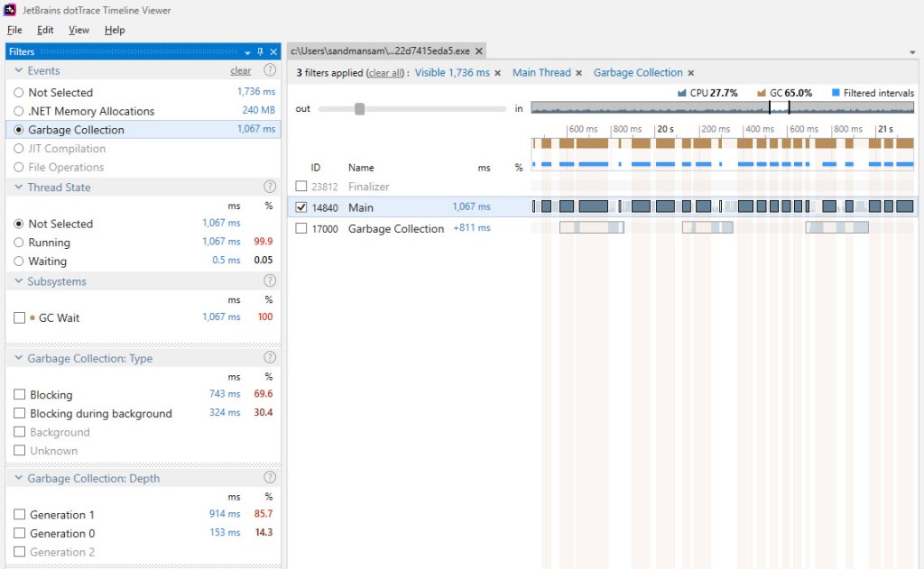Tick the Garbage Collection thread checkbox
The width and height of the screenshot is (924, 569).
(302, 229)
